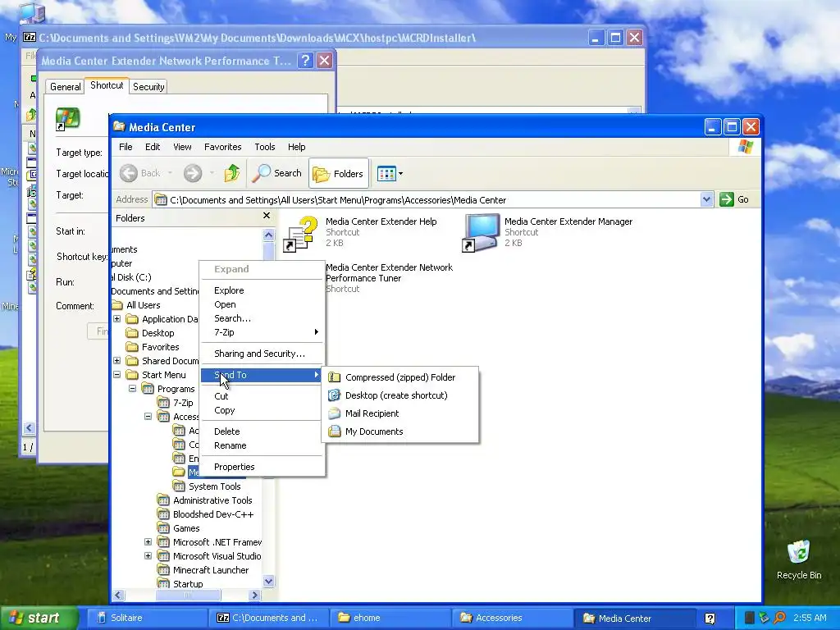Image resolution: width=840 pixels, height=630 pixels.
Task: Send to Compressed (zipped) Folder
Action: click(399, 377)
